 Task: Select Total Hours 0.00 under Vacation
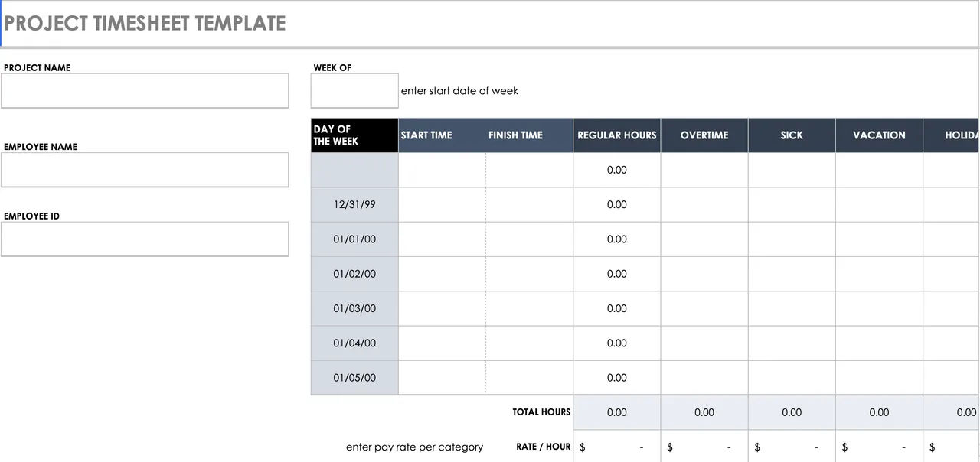pos(879,412)
